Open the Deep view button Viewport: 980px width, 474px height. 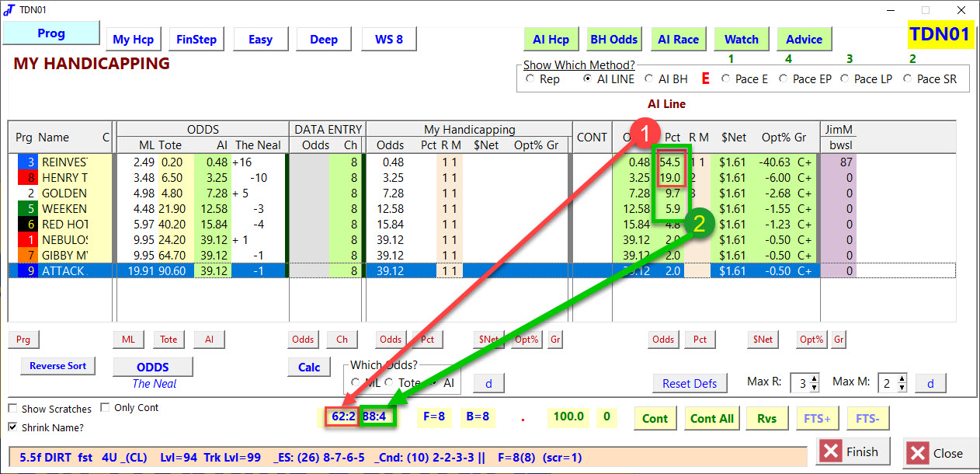click(324, 40)
